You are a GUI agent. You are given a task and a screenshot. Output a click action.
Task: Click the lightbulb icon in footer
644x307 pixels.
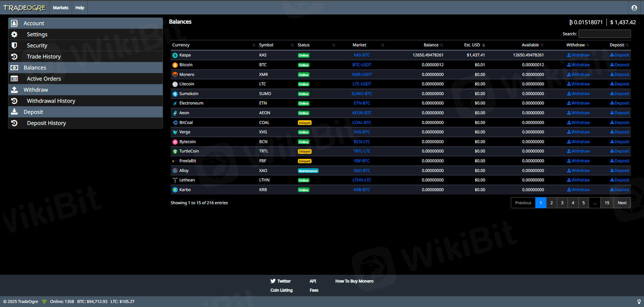(x=639, y=302)
